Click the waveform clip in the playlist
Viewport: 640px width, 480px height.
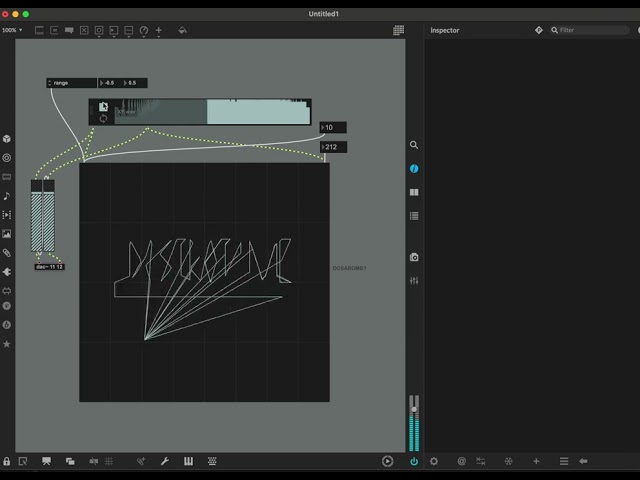[x=212, y=112]
